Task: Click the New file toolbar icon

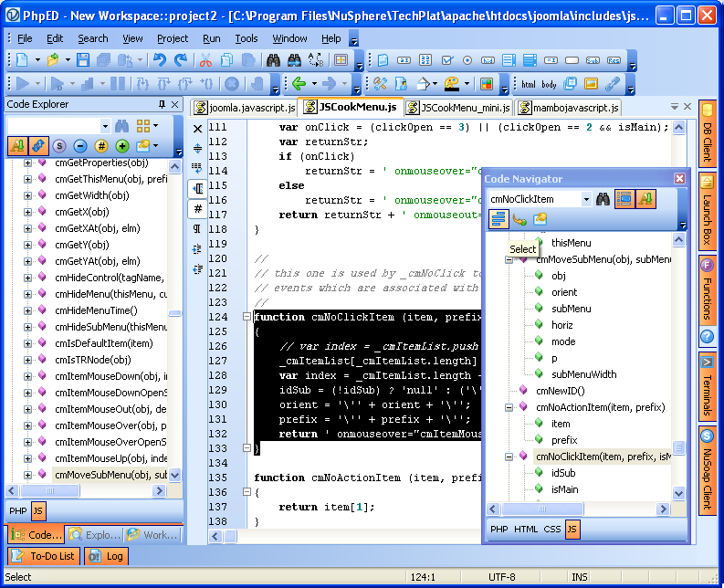Action: (x=22, y=60)
